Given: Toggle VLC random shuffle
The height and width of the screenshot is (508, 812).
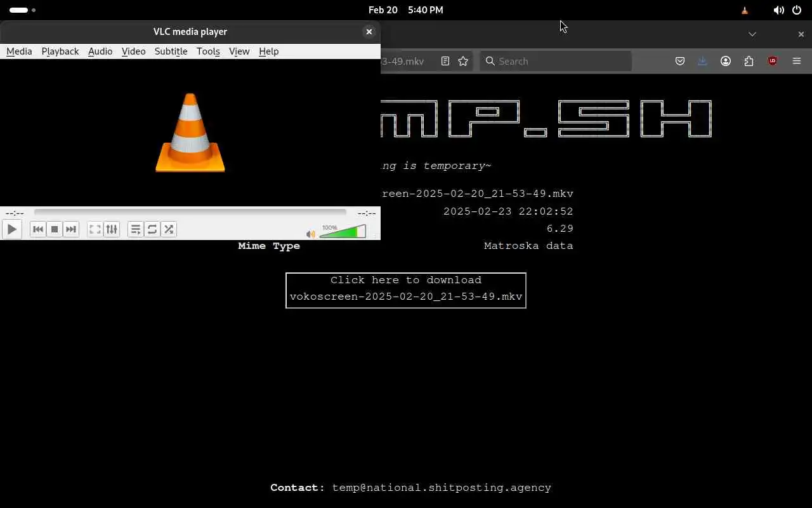Looking at the screenshot, I should [169, 229].
